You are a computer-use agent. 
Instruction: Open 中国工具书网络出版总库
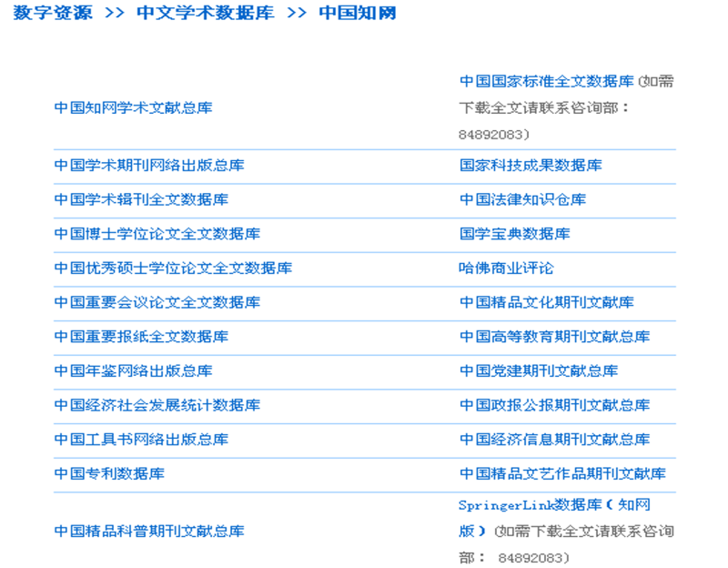(x=141, y=440)
